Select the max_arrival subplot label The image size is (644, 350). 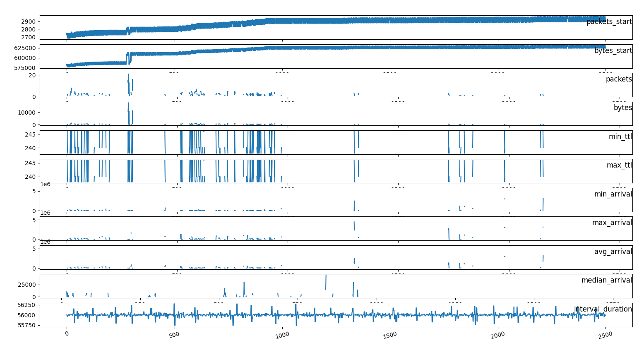click(612, 223)
